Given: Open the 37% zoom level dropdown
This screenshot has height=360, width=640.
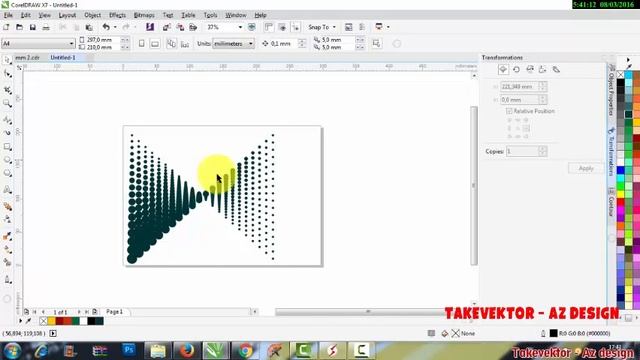Looking at the screenshot, I should 240,27.
